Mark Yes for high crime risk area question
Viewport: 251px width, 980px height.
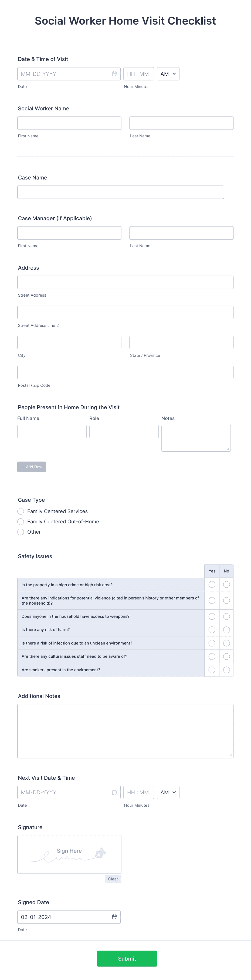click(212, 585)
